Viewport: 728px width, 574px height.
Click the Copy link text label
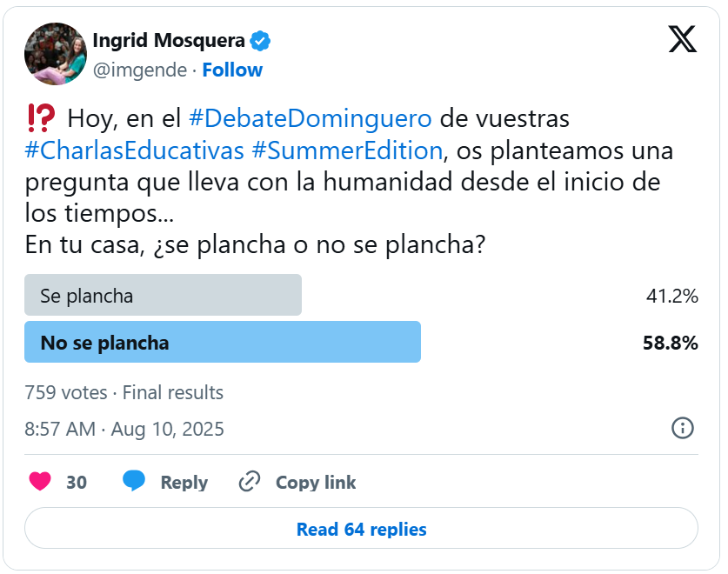coord(316,482)
